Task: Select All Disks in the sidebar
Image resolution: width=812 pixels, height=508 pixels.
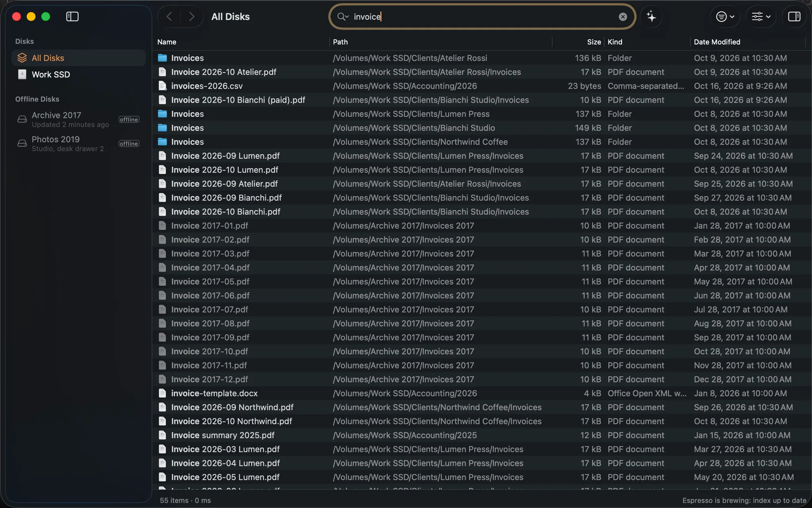Action: pos(79,58)
